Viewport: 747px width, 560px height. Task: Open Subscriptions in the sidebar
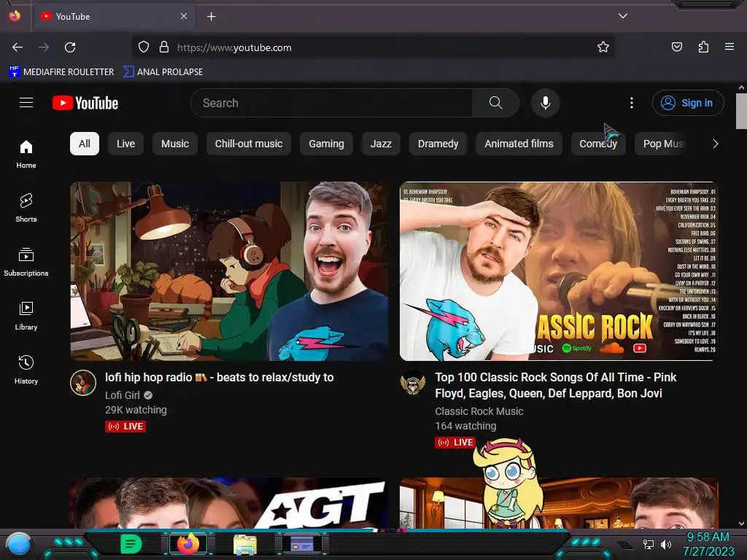click(x=26, y=262)
